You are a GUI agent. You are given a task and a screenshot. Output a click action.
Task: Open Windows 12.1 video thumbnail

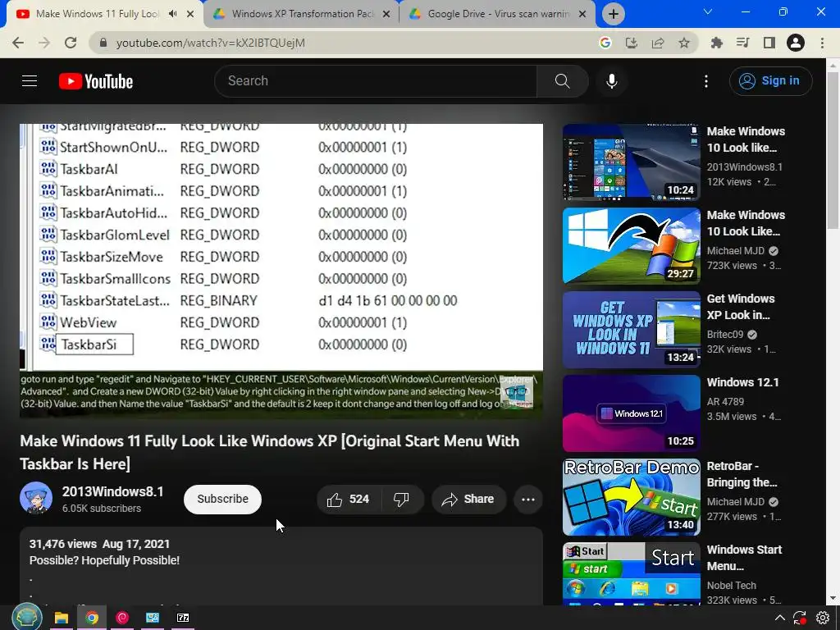tap(632, 413)
